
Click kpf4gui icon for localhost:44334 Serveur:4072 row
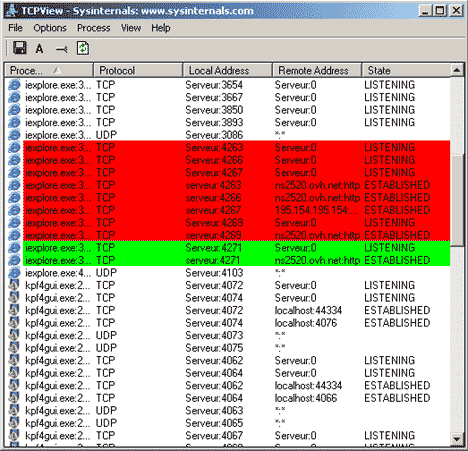coord(14,310)
